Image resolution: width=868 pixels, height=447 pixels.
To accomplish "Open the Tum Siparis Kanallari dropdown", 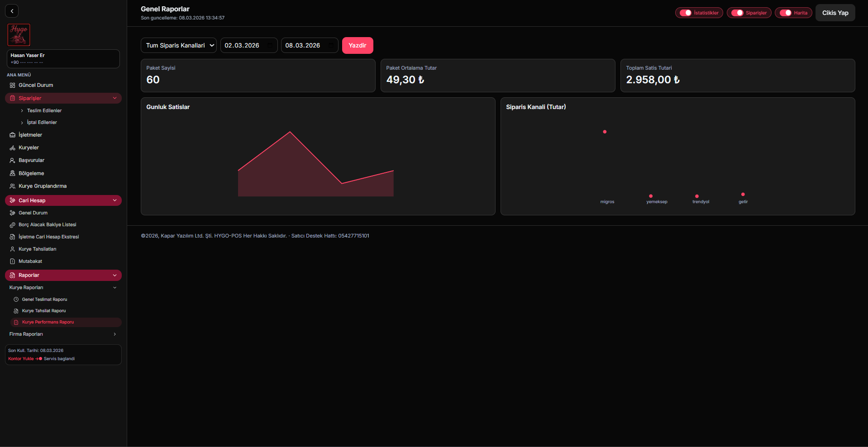I will pyautogui.click(x=179, y=45).
